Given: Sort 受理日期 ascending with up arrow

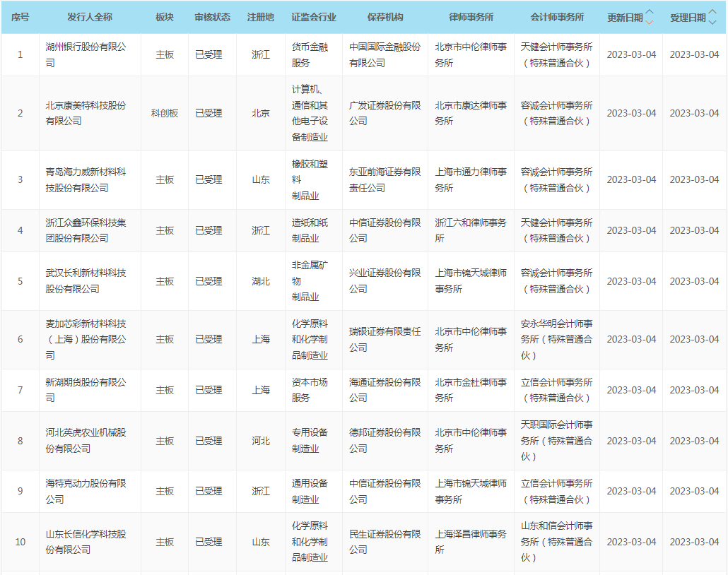Looking at the screenshot, I should [712, 13].
